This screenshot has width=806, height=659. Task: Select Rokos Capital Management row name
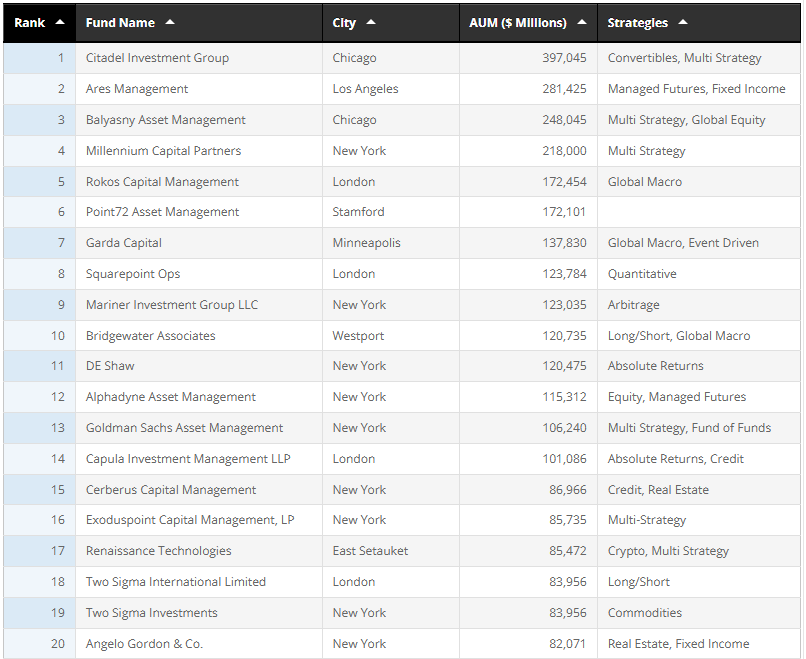(x=162, y=181)
